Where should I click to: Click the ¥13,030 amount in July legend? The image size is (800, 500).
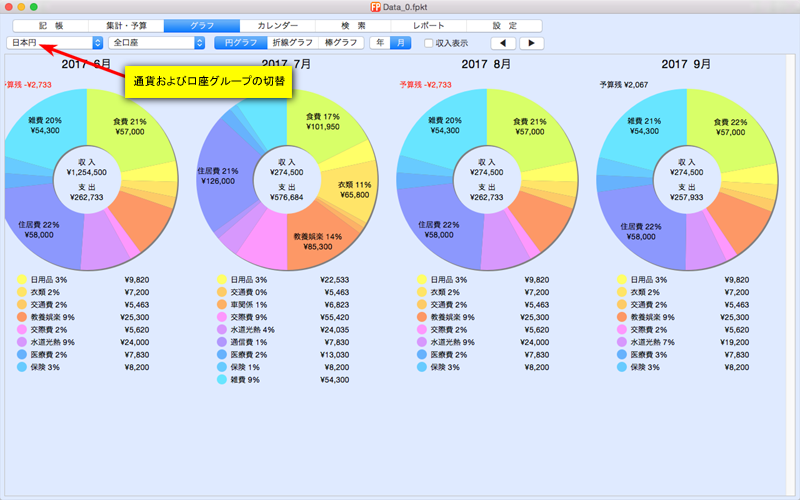click(x=335, y=355)
